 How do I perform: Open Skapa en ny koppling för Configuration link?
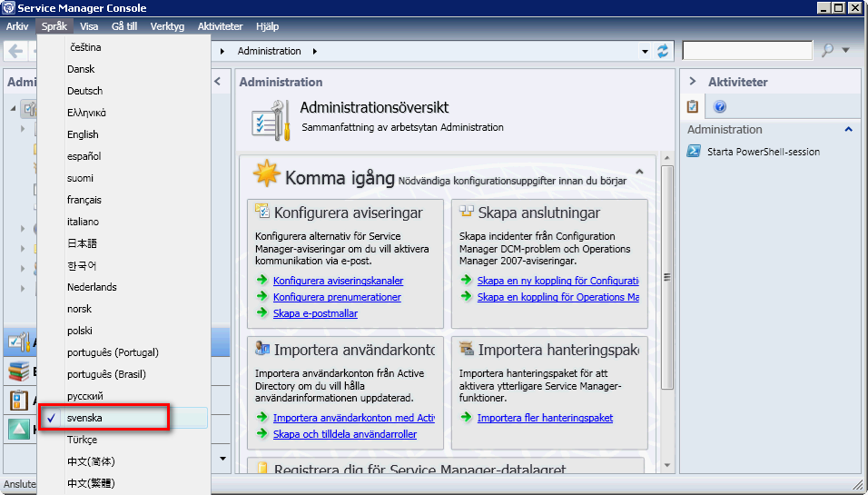pyautogui.click(x=558, y=281)
